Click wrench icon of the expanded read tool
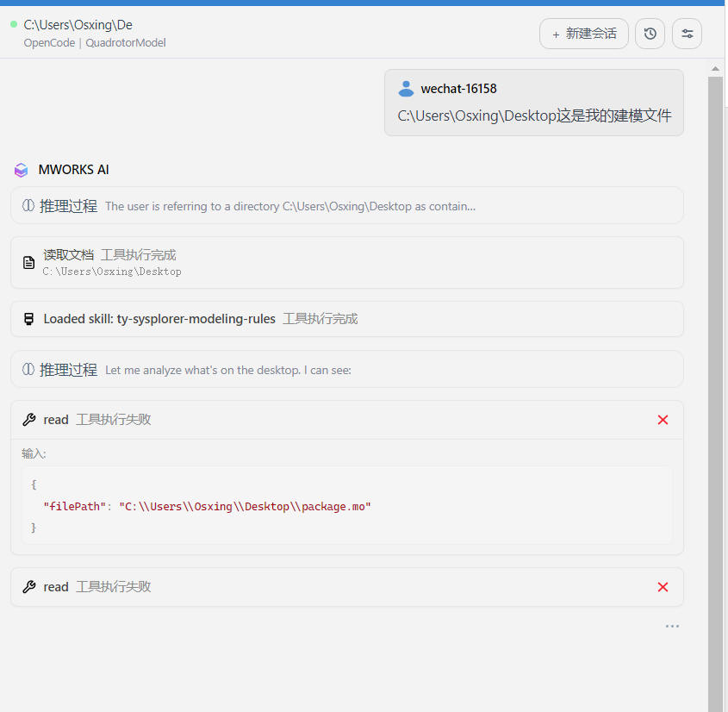 point(28,420)
